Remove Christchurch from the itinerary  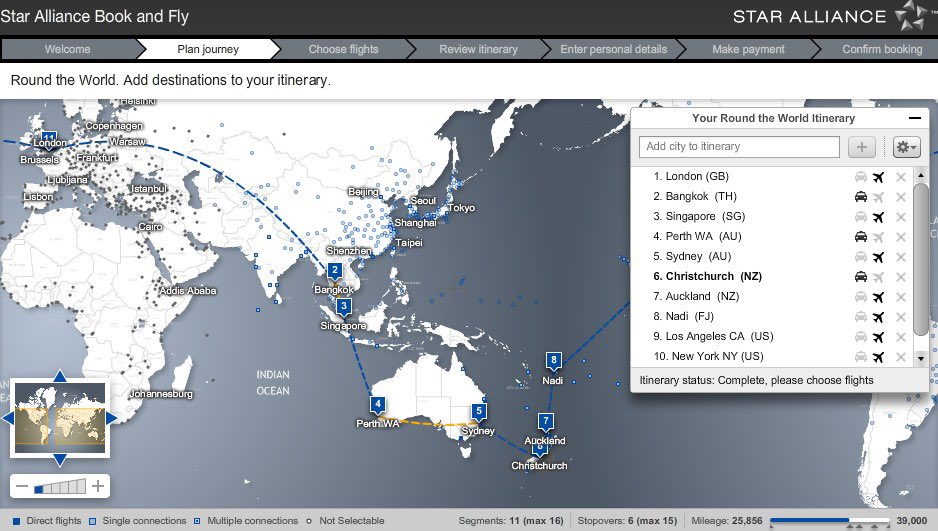(x=900, y=277)
